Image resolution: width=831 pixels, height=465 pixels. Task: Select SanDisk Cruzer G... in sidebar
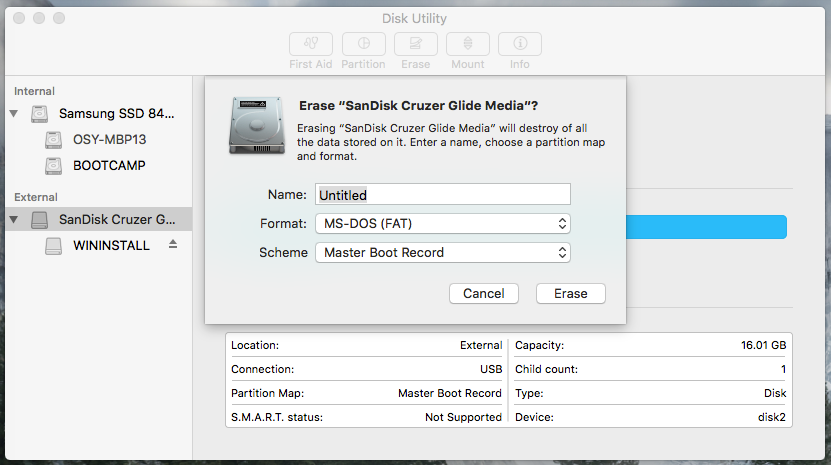pyautogui.click(x=117, y=220)
